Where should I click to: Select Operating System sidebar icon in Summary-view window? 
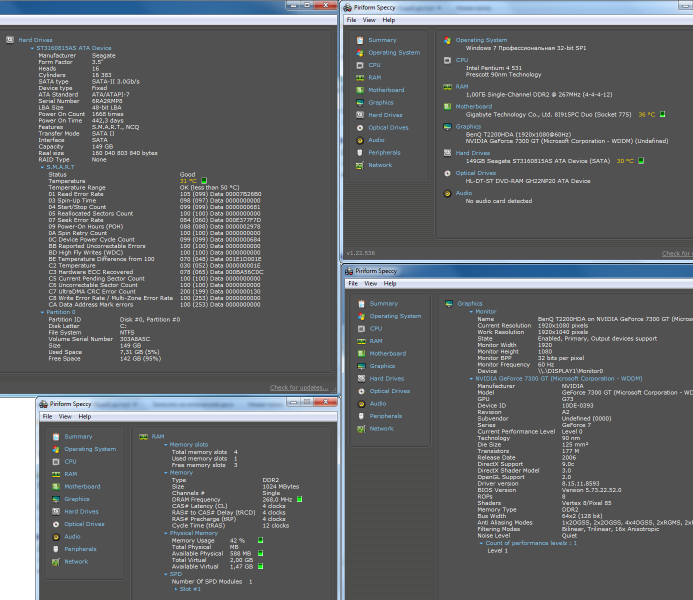360,53
